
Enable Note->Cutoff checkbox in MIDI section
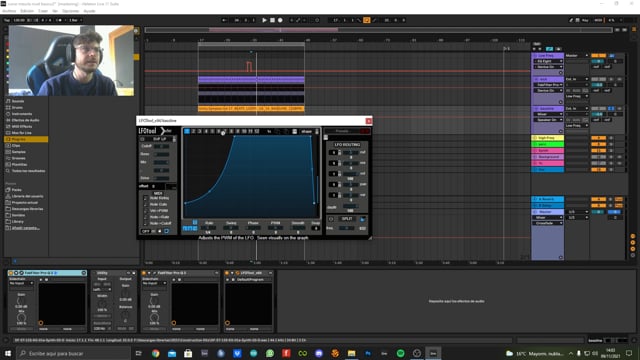click(145, 223)
